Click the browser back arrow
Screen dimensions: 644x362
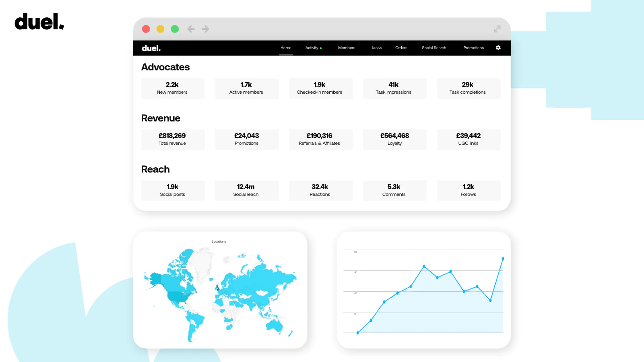point(191,29)
